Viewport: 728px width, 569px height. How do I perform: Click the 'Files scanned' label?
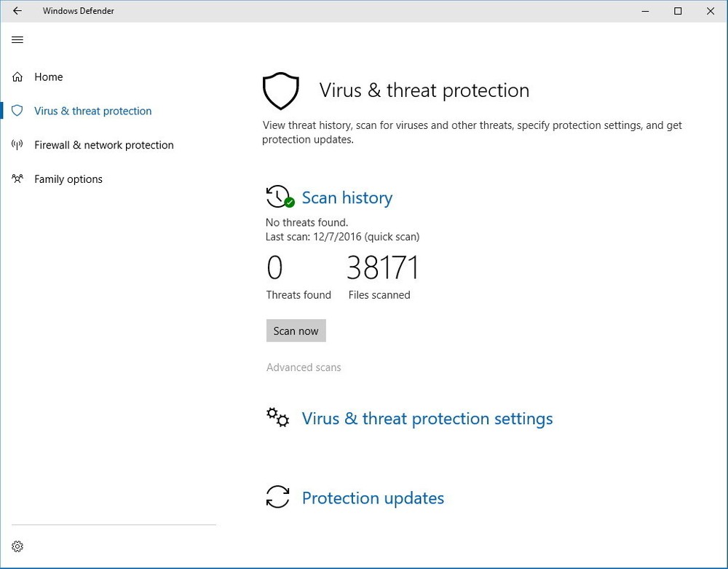[x=379, y=295]
